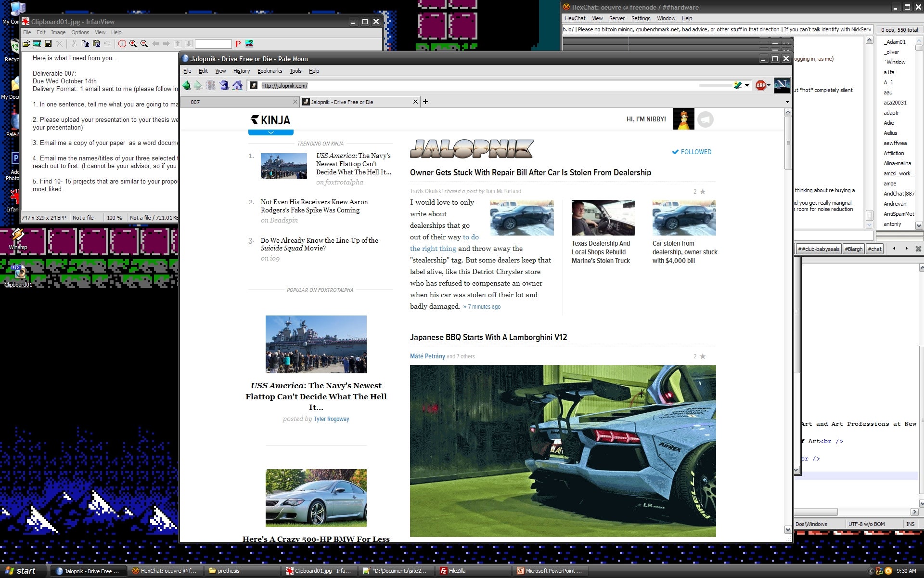The image size is (924, 578).
Task: Click the Tyler Rogoway author link
Action: 332,419
